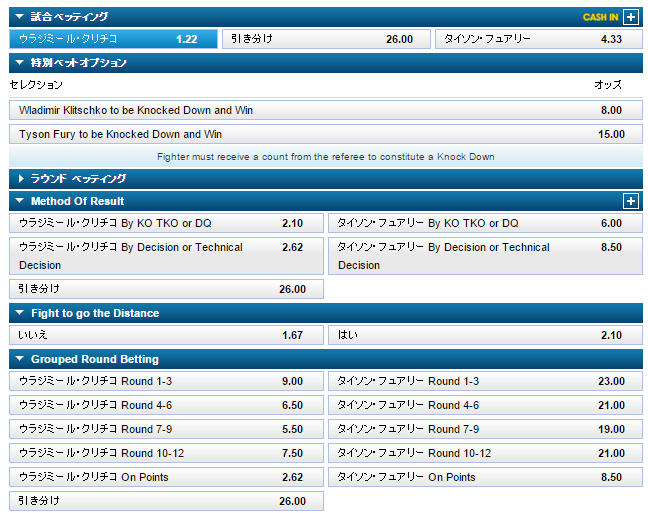Bet タイソン・フュアリー Round 1-3 at 23.00
The height and width of the screenshot is (513, 648).
tap(486, 381)
